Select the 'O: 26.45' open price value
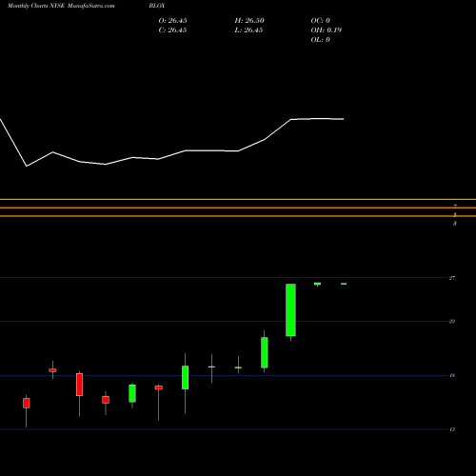 click(x=172, y=21)
